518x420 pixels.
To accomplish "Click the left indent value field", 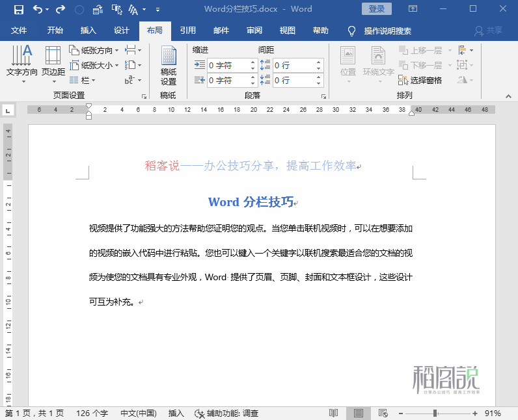I will click(228, 65).
